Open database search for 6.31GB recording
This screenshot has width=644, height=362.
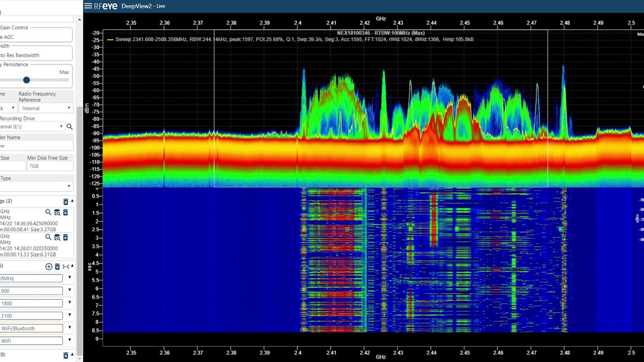57,237
